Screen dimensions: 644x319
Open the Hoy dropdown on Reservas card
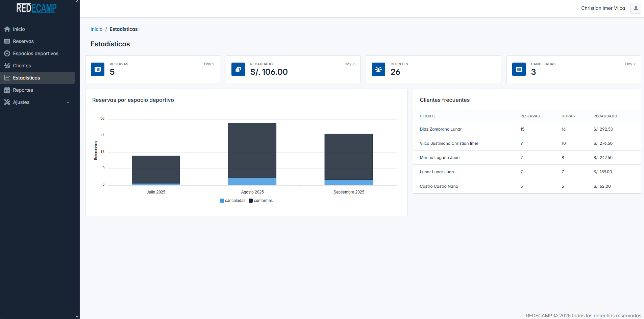(x=209, y=64)
